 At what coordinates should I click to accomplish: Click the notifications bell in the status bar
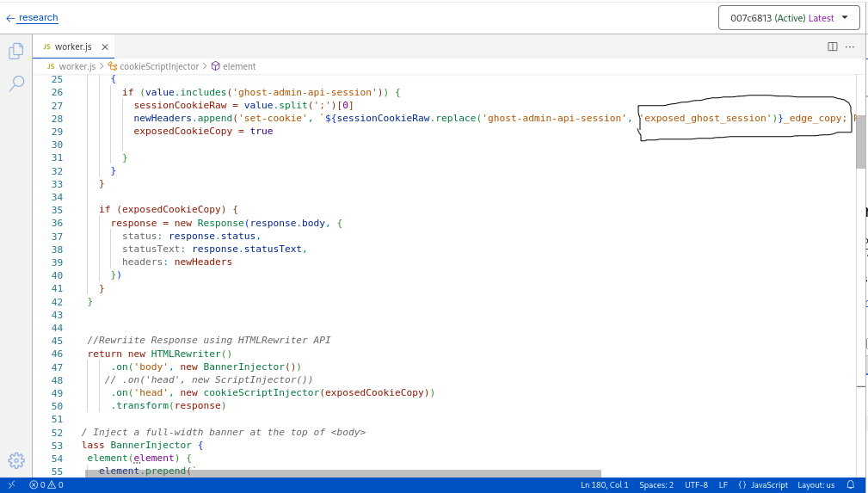tap(851, 485)
